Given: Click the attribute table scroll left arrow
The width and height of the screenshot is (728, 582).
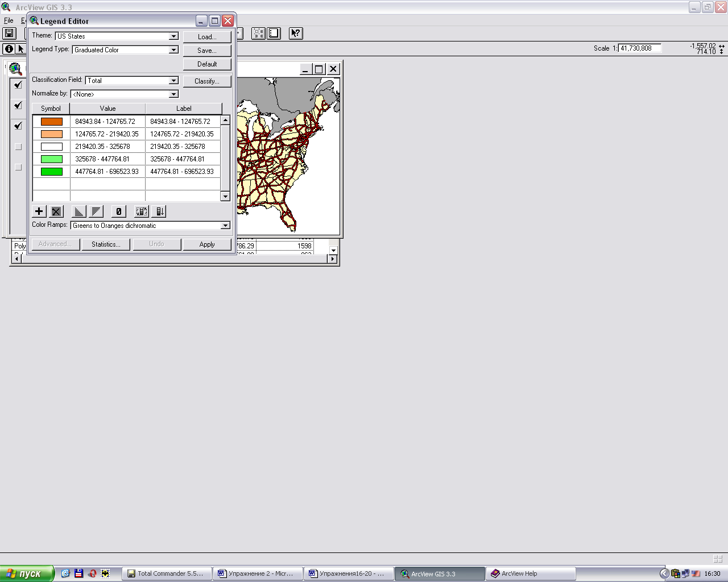Looking at the screenshot, I should [x=16, y=259].
